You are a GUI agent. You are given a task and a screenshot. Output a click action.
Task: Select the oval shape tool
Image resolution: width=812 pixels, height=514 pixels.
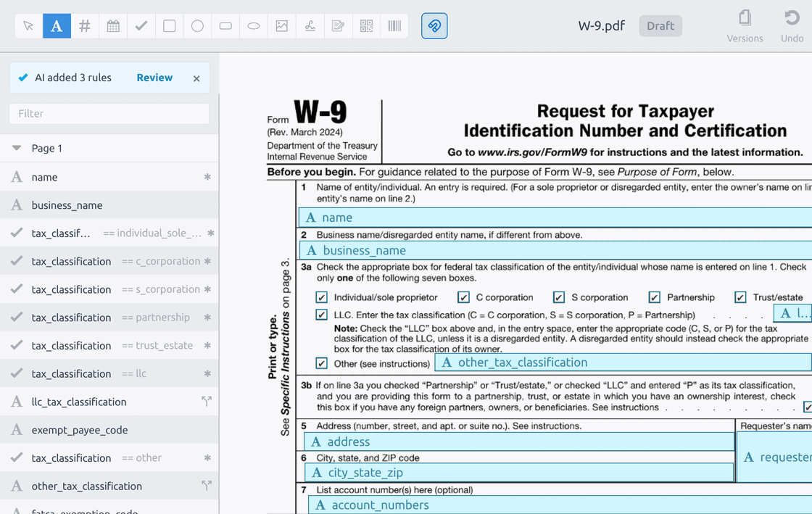[x=254, y=26]
